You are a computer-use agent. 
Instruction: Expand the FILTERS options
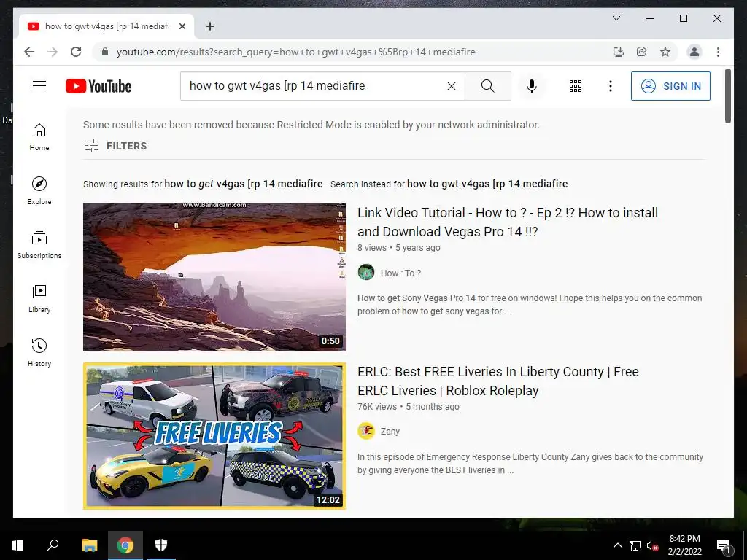click(x=116, y=146)
